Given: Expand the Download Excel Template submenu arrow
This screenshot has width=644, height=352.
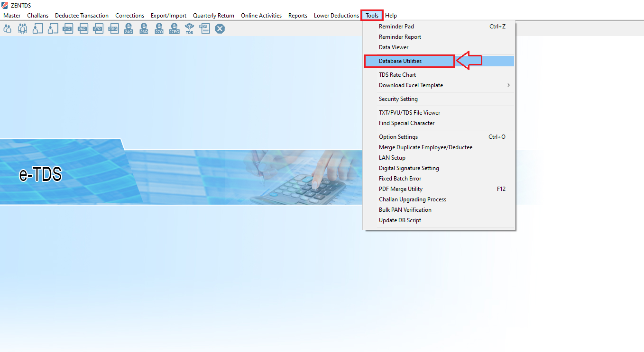Looking at the screenshot, I should 508,85.
